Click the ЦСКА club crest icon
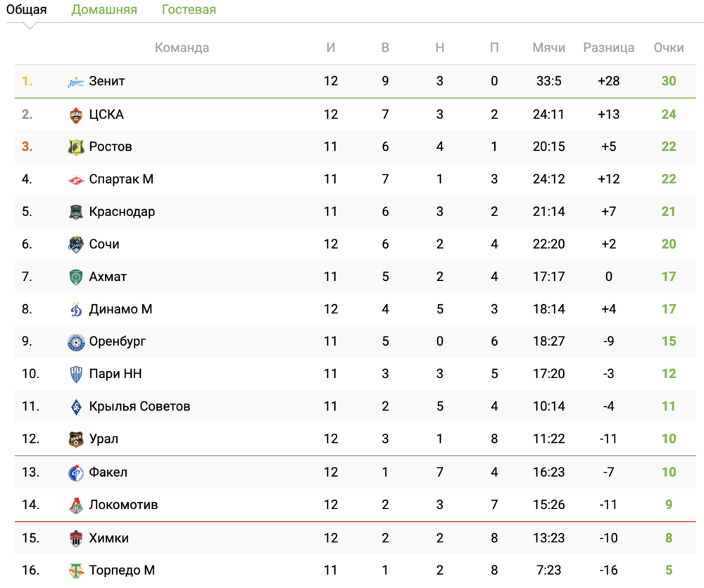The width and height of the screenshot is (704, 588). point(76,115)
